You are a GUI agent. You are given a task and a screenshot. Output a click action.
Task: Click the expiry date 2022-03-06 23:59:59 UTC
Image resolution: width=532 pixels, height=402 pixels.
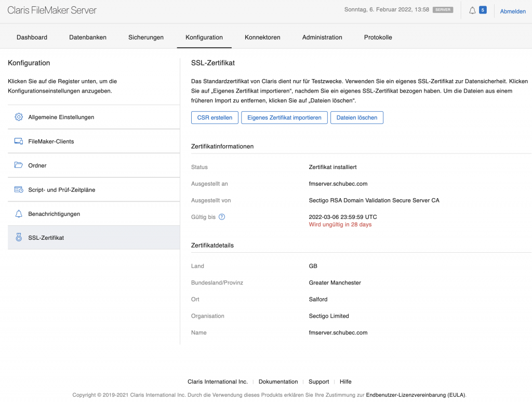point(343,217)
